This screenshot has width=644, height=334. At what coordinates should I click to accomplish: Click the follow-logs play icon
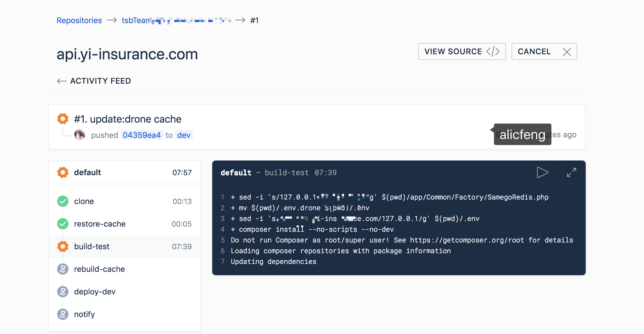(x=542, y=172)
